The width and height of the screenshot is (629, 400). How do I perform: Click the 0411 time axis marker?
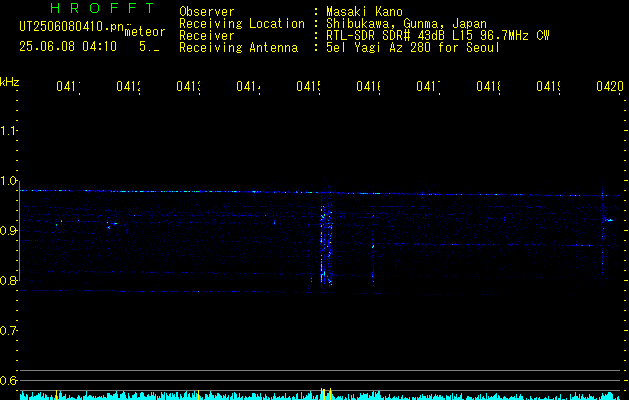(x=68, y=87)
